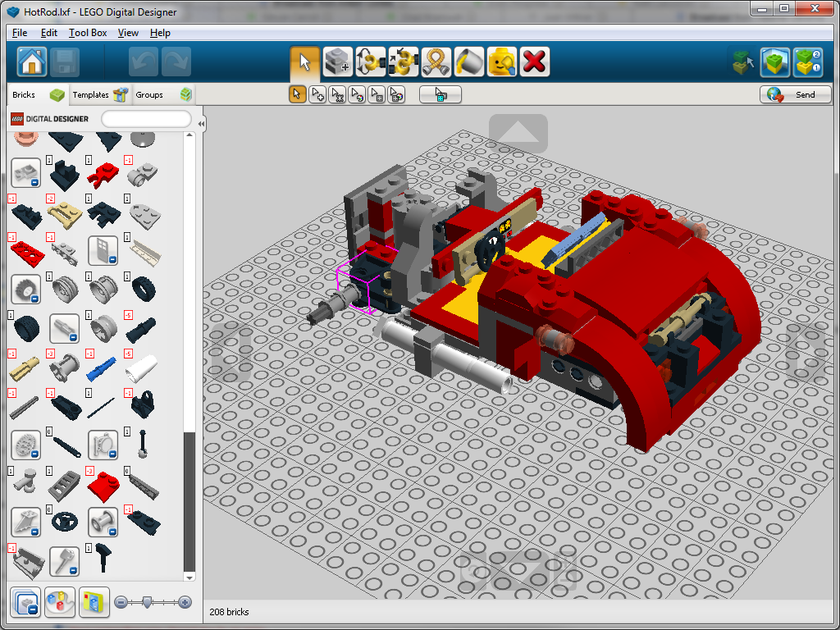Open the Help menu
The width and height of the screenshot is (840, 630).
(160, 33)
